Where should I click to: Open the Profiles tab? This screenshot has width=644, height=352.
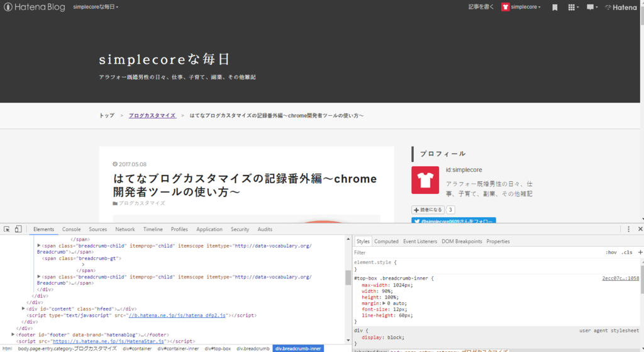point(179,229)
